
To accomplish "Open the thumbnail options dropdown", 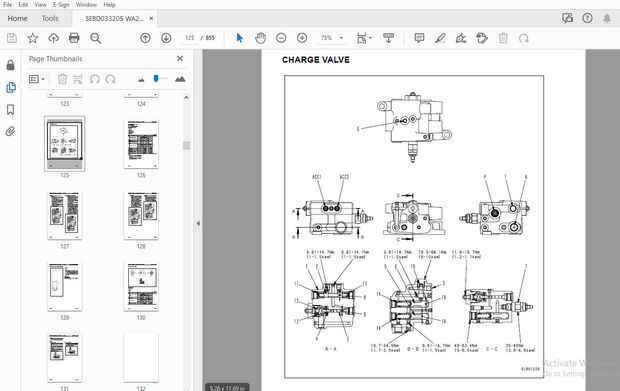I will [x=37, y=79].
